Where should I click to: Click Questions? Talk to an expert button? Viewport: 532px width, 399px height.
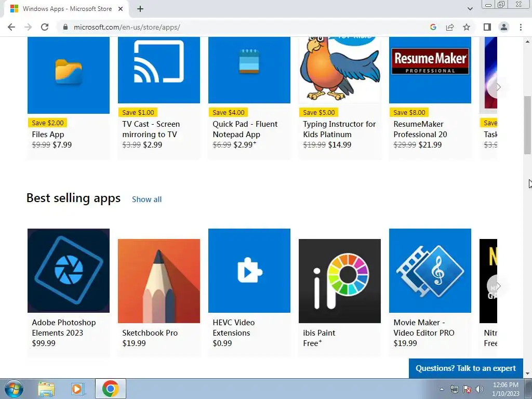click(x=466, y=368)
